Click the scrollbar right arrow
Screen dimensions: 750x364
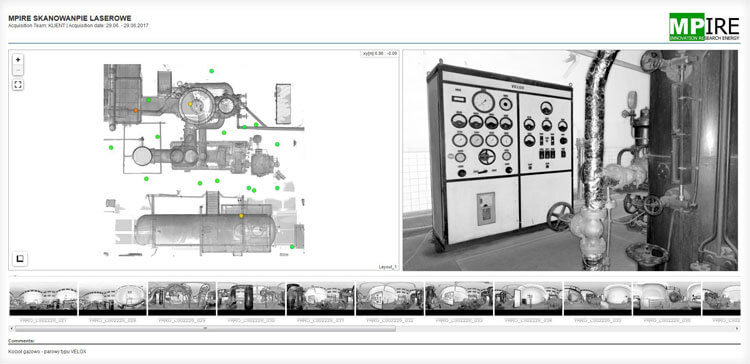pyautogui.click(x=738, y=329)
